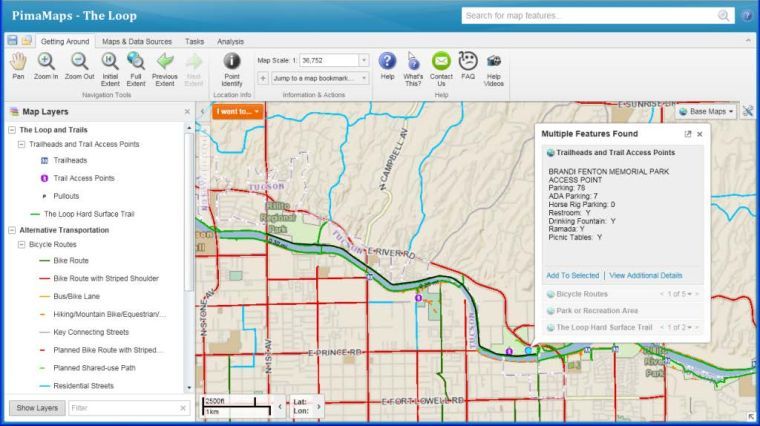Go to Initial Extent
Image resolution: width=760 pixels, height=426 pixels.
(x=110, y=65)
